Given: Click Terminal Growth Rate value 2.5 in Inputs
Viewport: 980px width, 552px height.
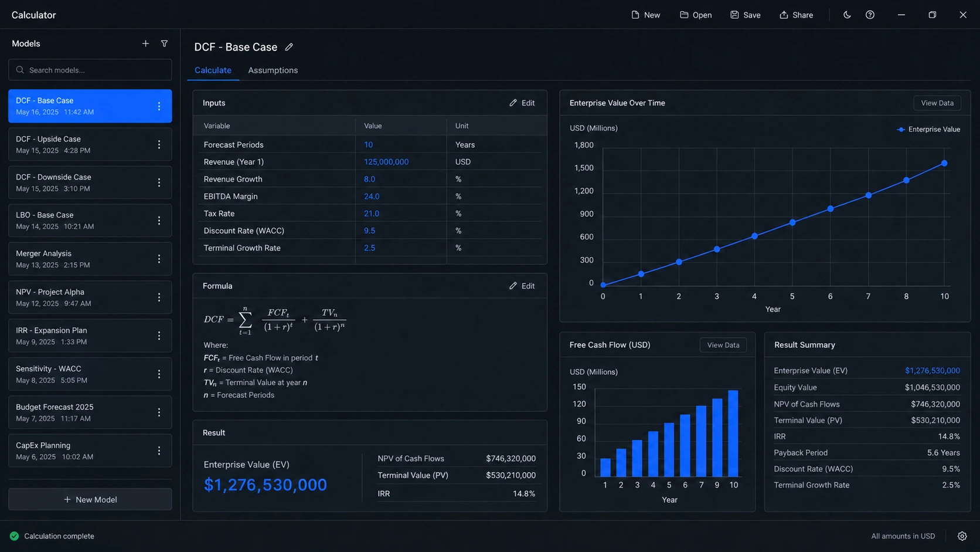Looking at the screenshot, I should [x=369, y=248].
